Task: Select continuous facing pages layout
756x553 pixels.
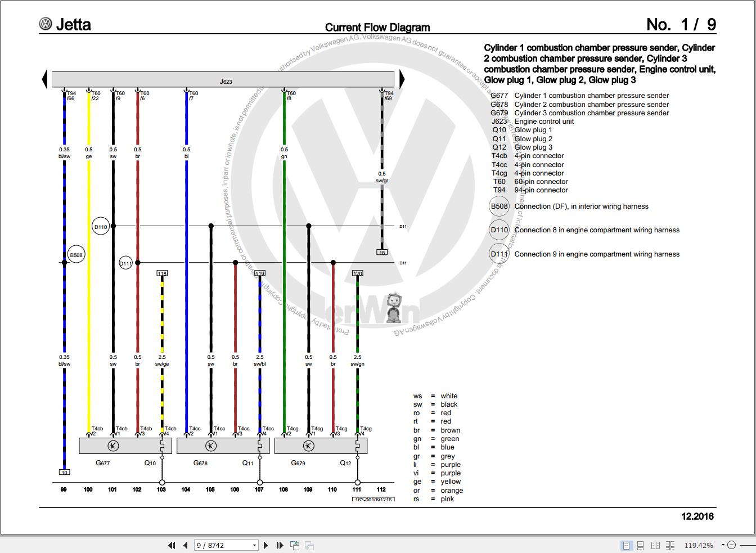Action: (670, 545)
